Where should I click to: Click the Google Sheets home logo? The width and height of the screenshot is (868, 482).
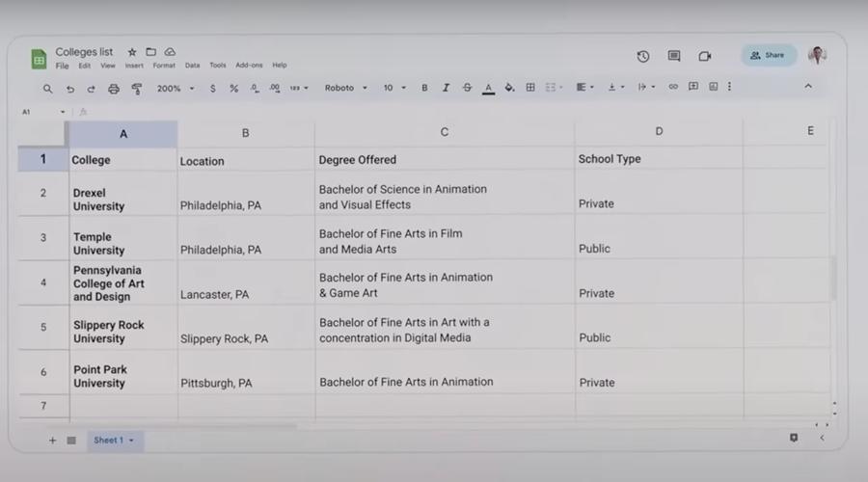coord(39,59)
